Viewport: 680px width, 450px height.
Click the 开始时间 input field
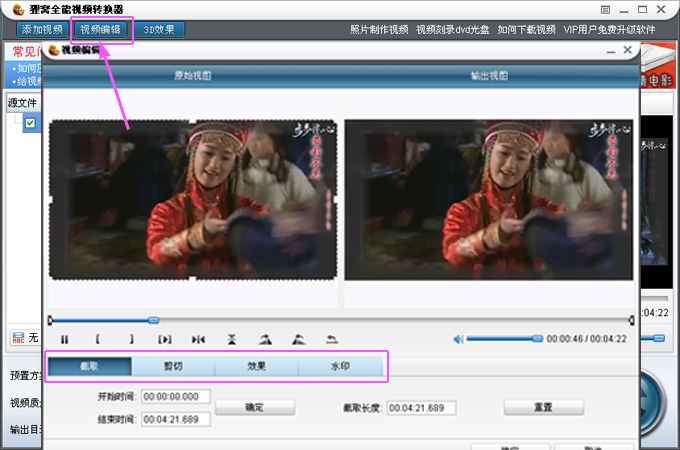tap(176, 397)
